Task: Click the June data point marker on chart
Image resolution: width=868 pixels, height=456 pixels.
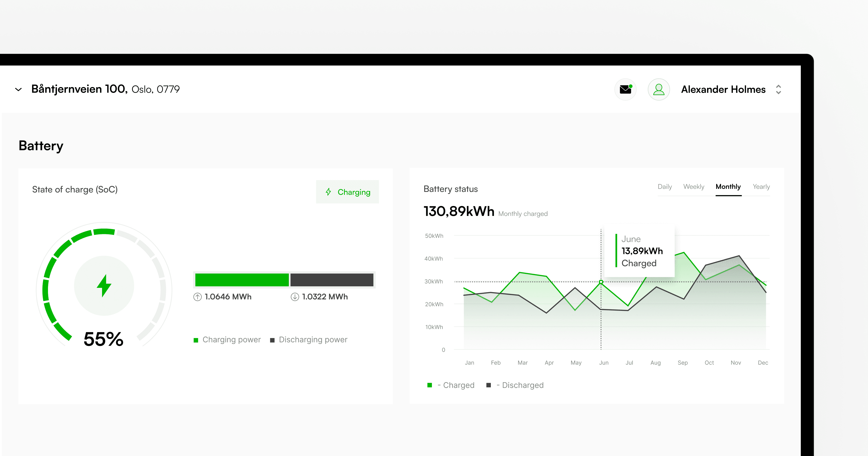Action: coord(601,282)
